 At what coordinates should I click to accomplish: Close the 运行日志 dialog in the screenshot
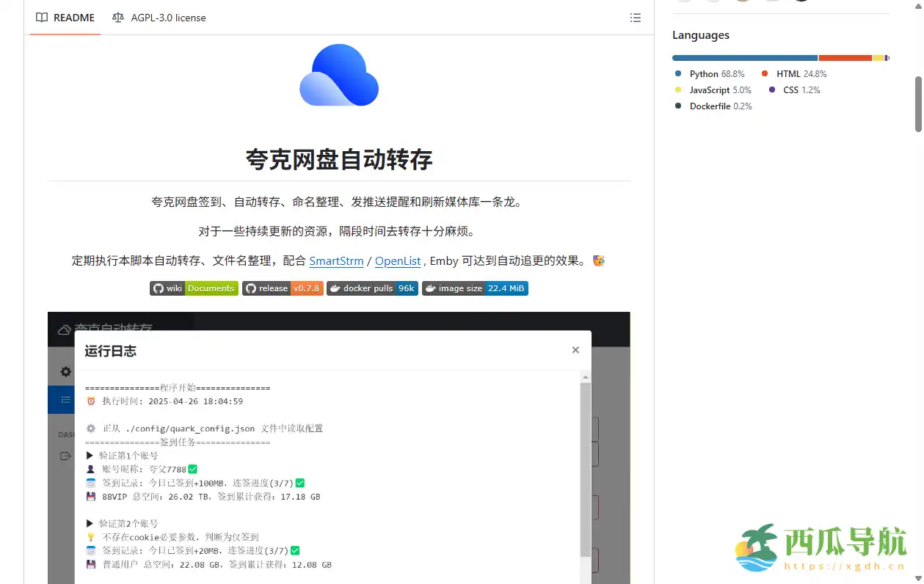click(575, 350)
